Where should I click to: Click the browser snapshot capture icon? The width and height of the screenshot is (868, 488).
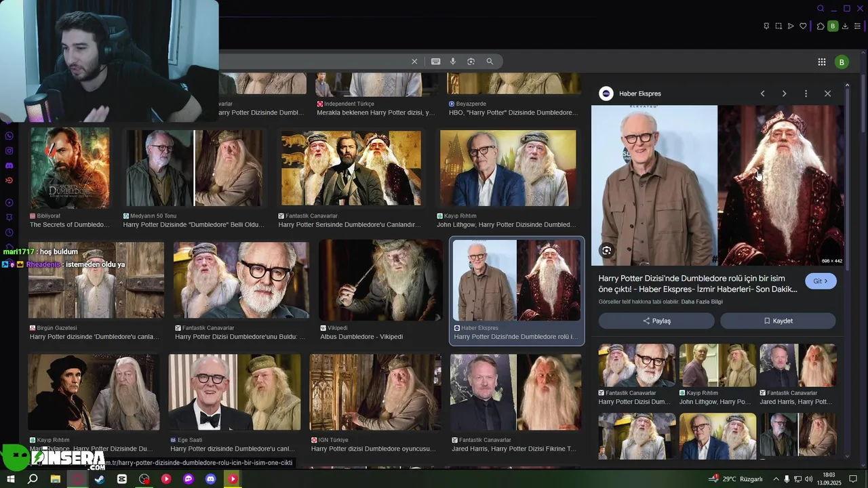tap(778, 26)
